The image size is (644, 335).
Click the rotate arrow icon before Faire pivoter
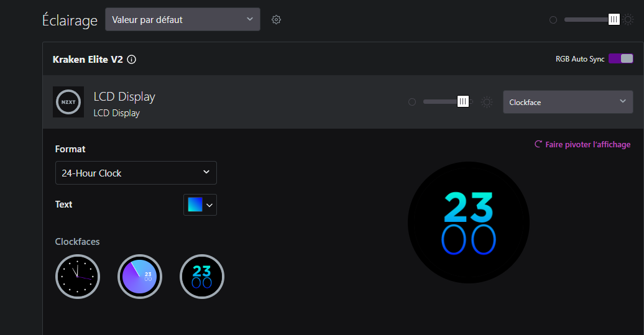point(538,144)
